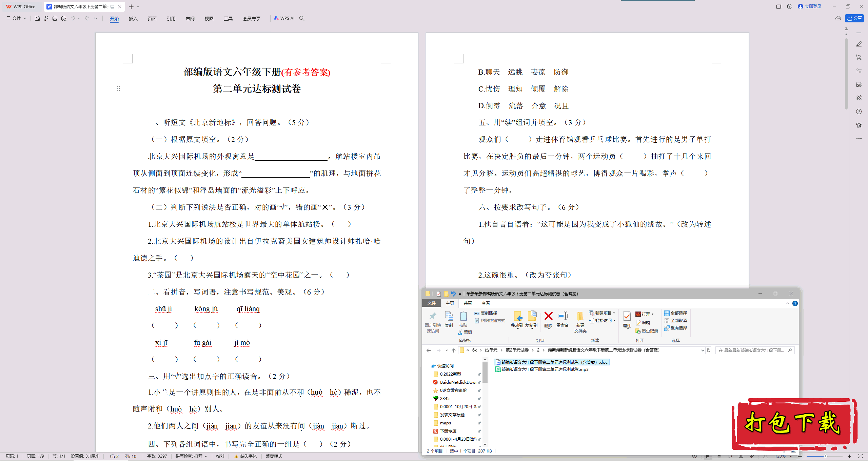868x461 pixels.
Task: Open Print Preview icon in WPS toolbar
Action: (x=64, y=18)
